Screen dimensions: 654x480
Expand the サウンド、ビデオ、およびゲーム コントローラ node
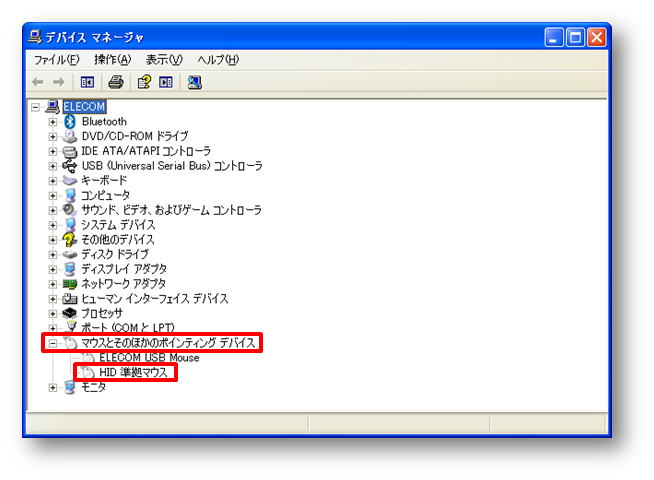53,210
